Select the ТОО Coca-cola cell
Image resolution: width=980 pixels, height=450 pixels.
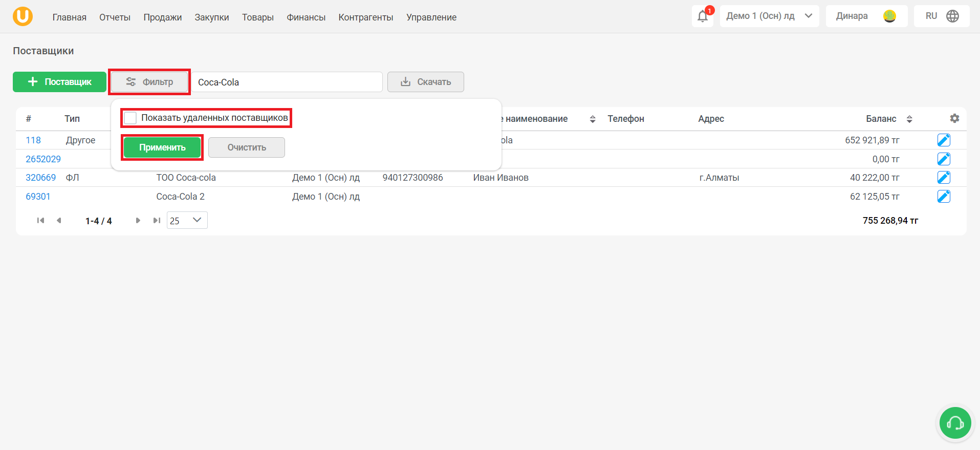(186, 178)
